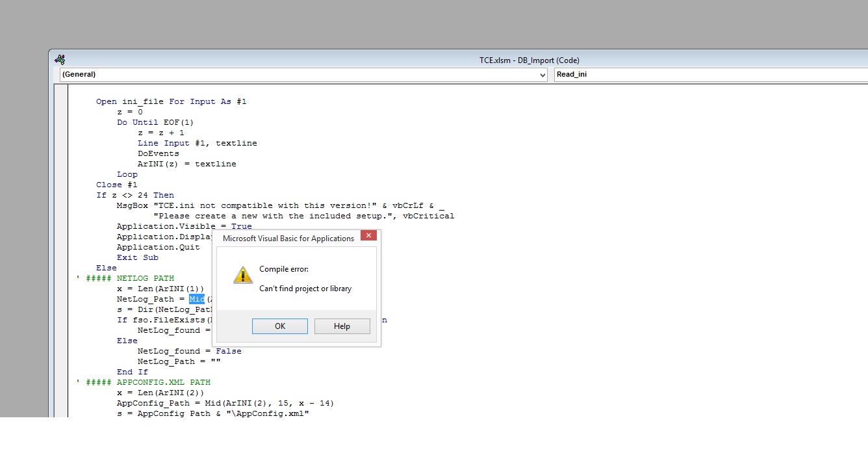Click the 'ArINI(z) = textline' line

[x=187, y=164]
